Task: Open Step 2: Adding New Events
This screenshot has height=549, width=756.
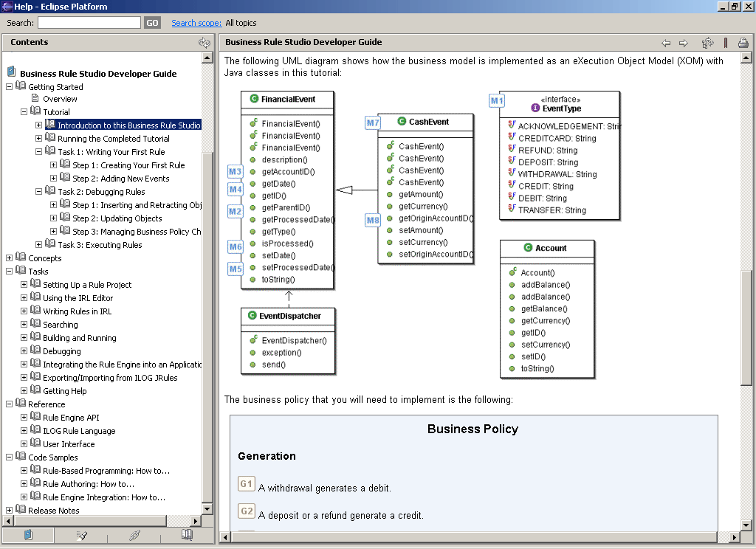Action: [121, 179]
